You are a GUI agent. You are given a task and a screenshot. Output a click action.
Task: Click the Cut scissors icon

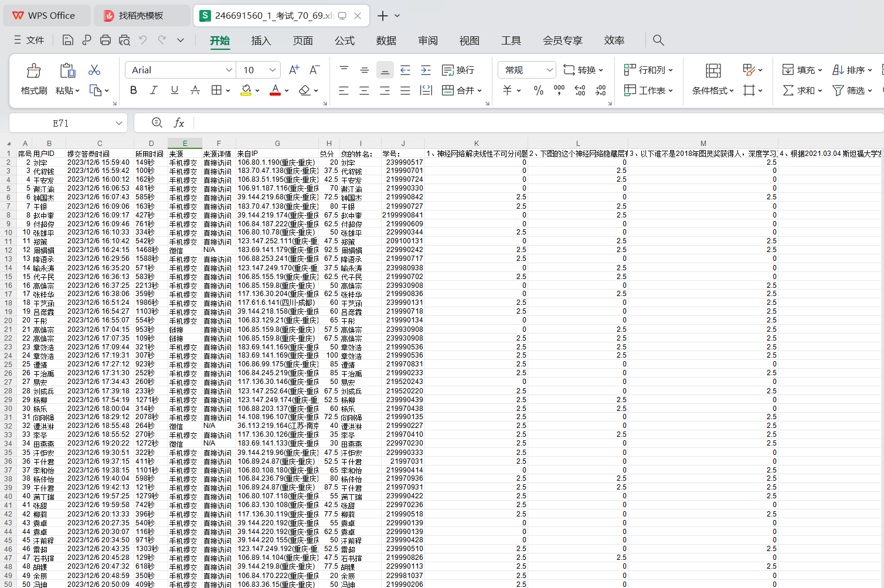pyautogui.click(x=94, y=70)
